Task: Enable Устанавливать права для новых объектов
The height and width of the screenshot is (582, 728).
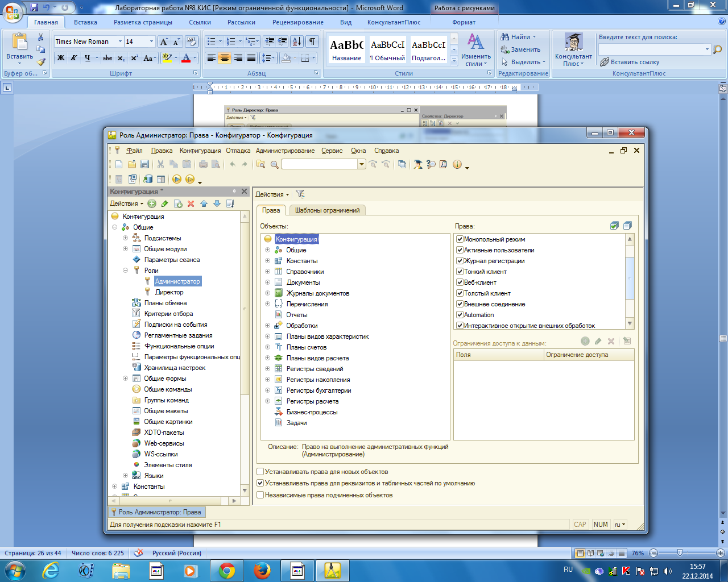Action: (x=260, y=472)
